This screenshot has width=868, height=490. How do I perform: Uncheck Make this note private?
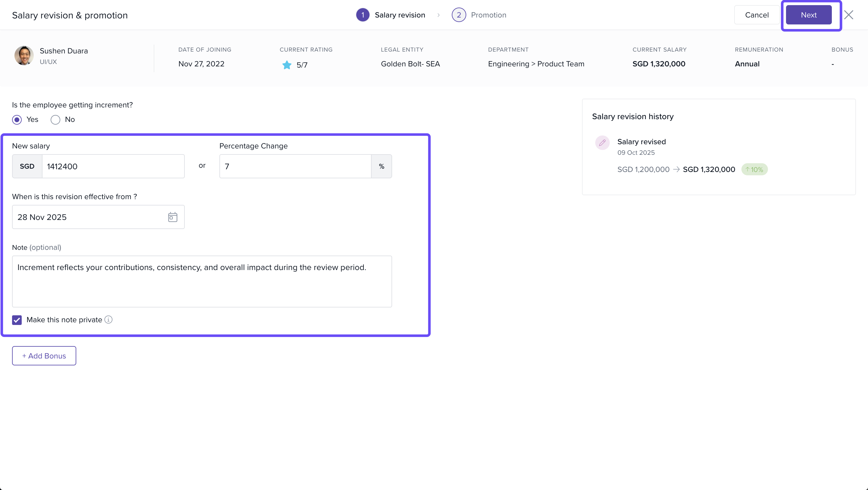(17, 320)
